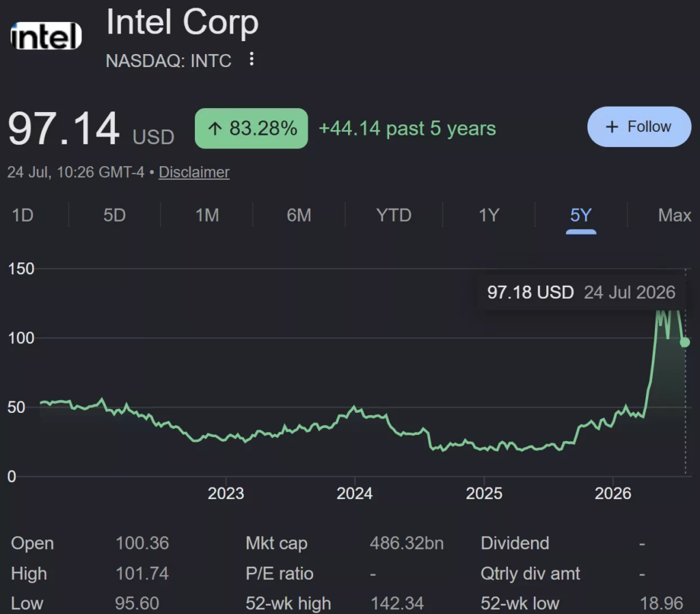This screenshot has height=614, width=700.
Task: Click the 24 Jul timestamp text
Action: [x=75, y=172]
